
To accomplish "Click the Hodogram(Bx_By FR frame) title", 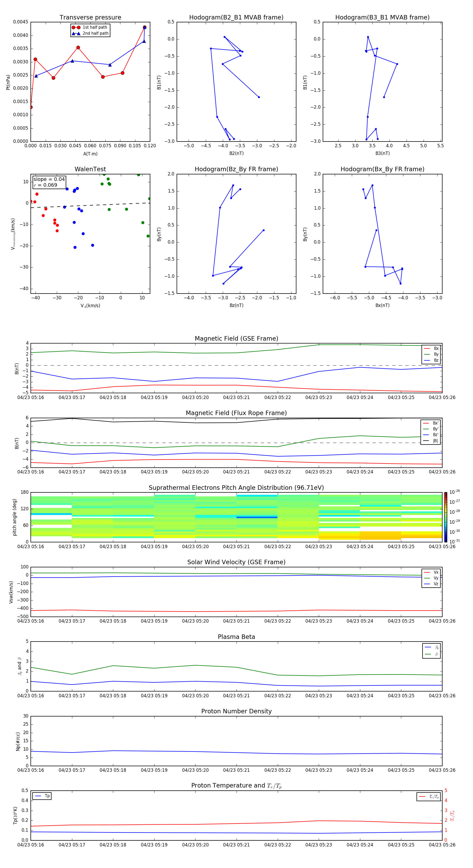I will click(x=382, y=169).
